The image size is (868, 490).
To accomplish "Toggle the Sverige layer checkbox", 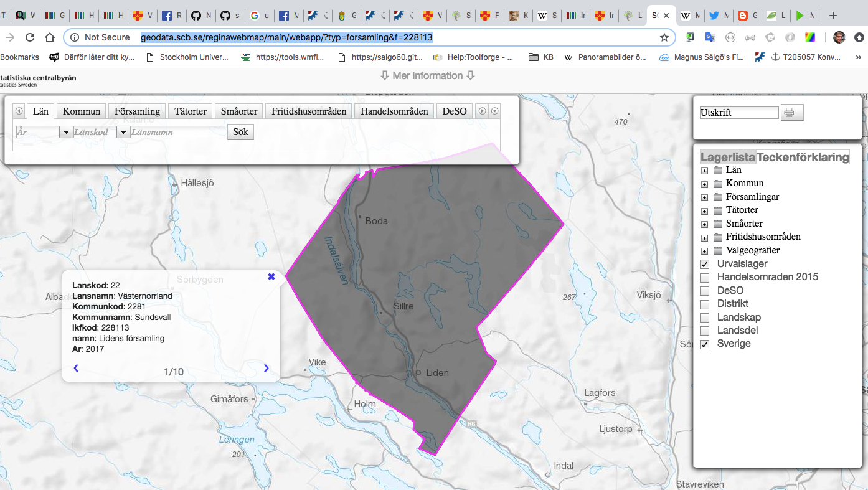I will (705, 344).
